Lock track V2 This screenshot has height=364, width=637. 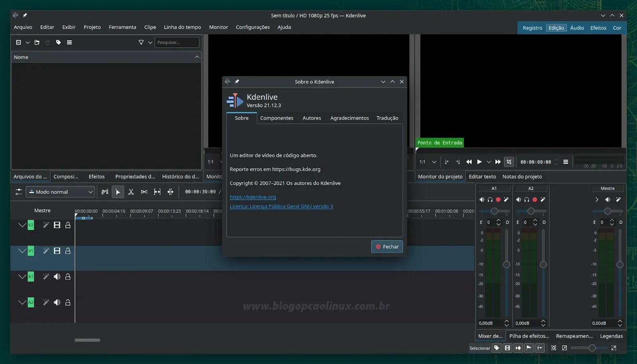coord(68,225)
